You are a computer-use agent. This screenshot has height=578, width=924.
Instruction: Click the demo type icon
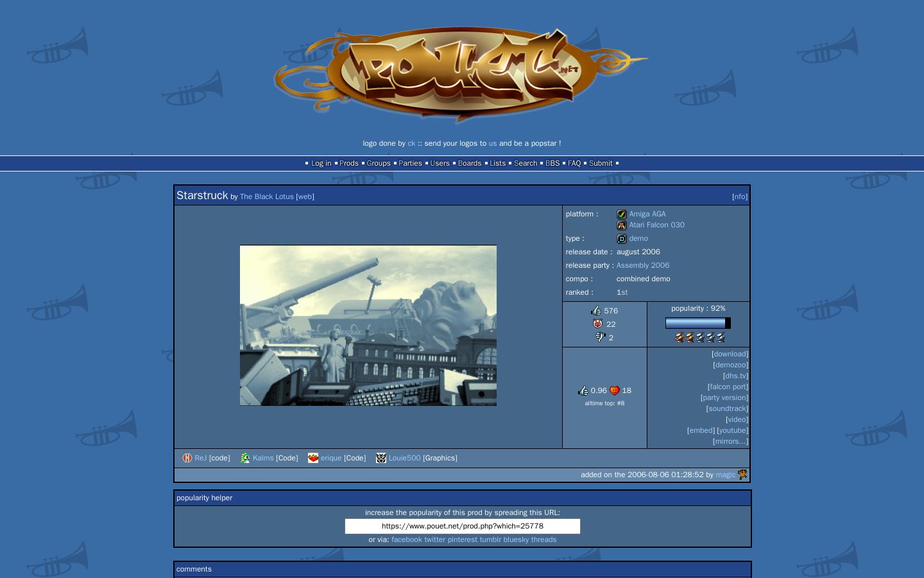621,239
